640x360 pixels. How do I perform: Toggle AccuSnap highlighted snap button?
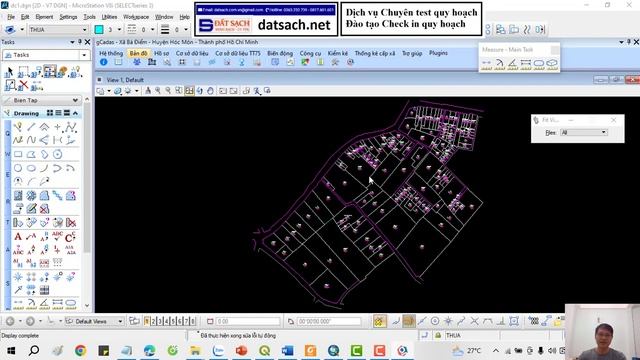point(380,321)
